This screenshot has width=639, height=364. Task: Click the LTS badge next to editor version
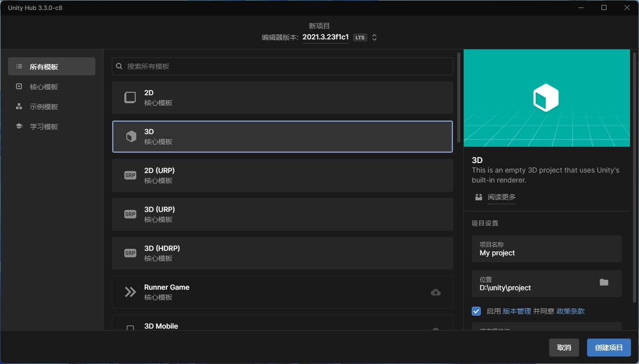(x=360, y=37)
